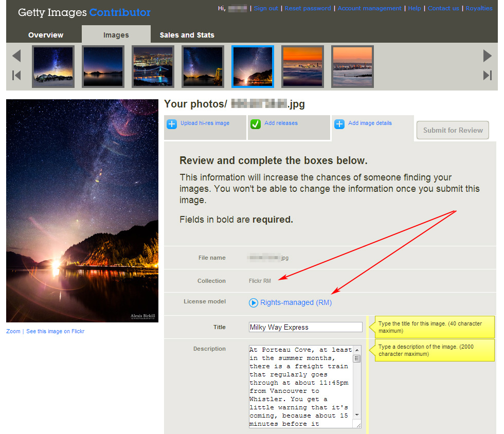504x434 pixels.
Task: Click Rights-managed (RM) license model link
Action: pyautogui.click(x=296, y=302)
